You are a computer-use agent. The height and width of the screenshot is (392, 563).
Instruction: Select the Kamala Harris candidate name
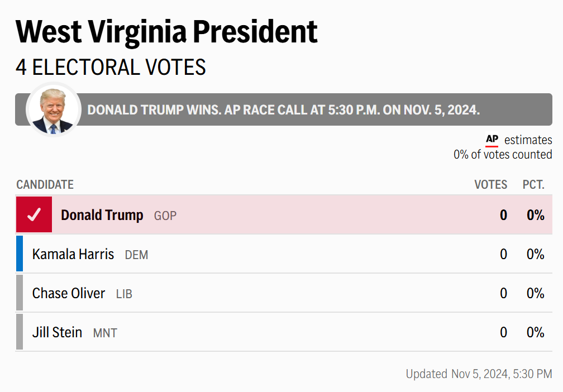73,255
